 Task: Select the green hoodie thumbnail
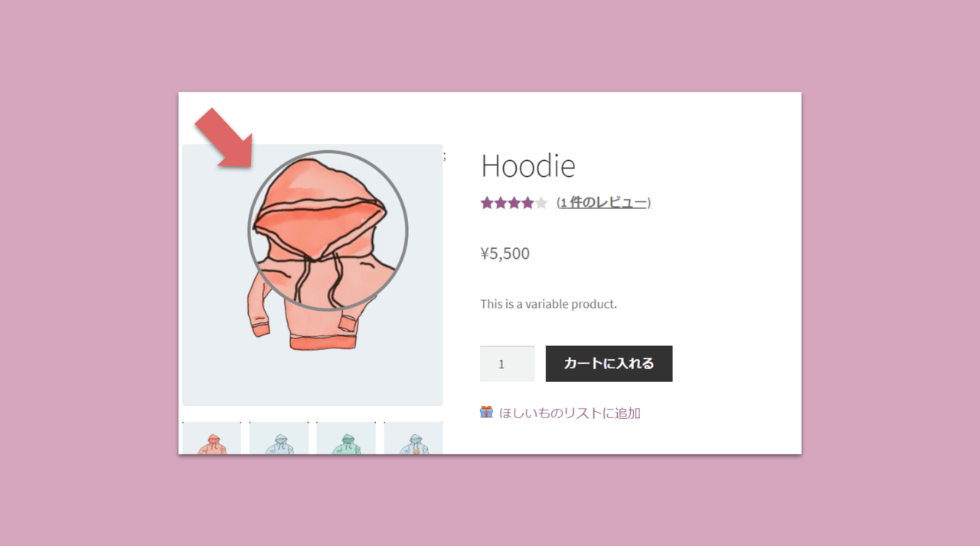pyautogui.click(x=346, y=438)
